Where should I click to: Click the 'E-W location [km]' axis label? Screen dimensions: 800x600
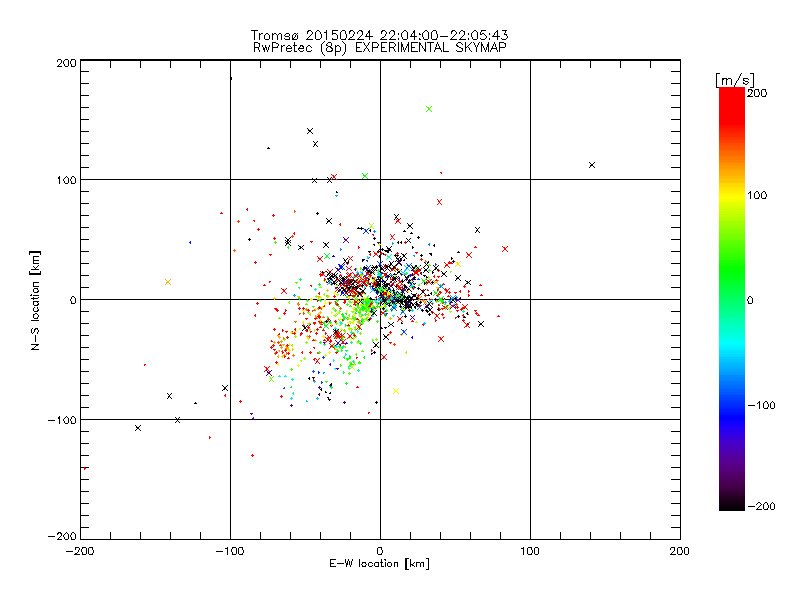[x=379, y=563]
